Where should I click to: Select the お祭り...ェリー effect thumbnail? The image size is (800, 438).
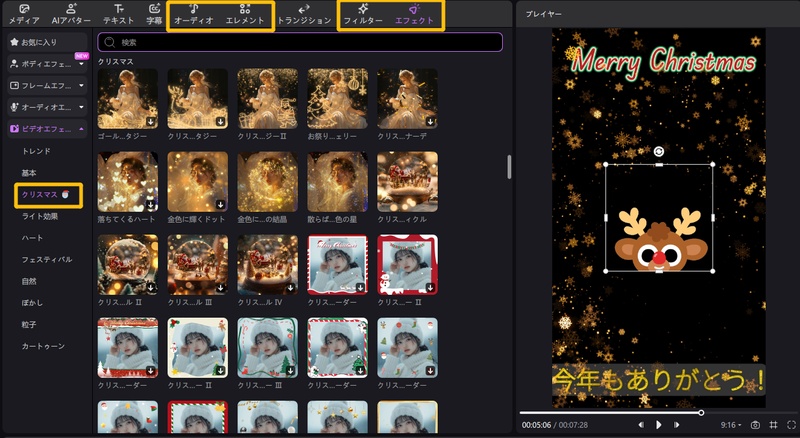coord(337,99)
